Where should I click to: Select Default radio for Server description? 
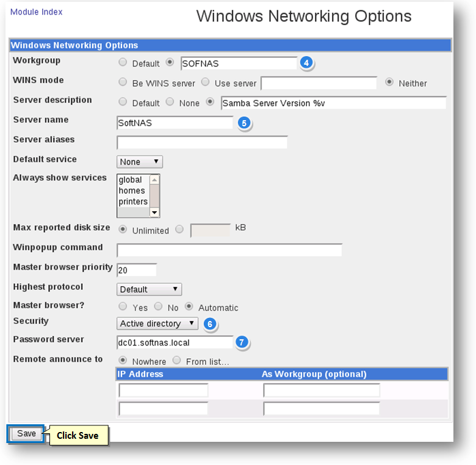(x=123, y=102)
